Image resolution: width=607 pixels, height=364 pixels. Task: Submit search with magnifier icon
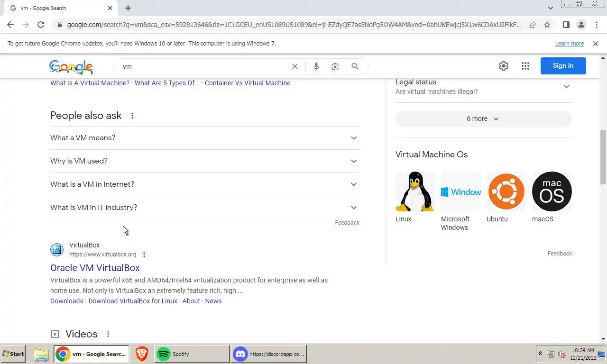355,66
